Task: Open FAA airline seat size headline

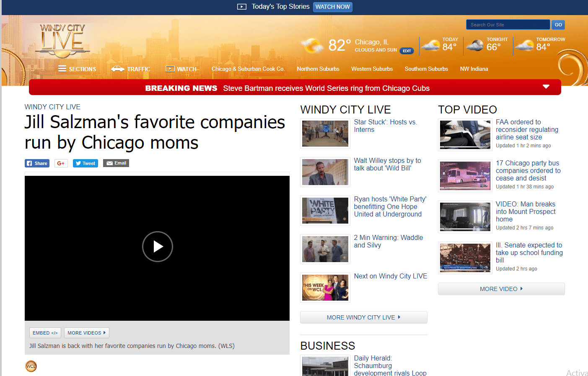Action: pyautogui.click(x=527, y=130)
